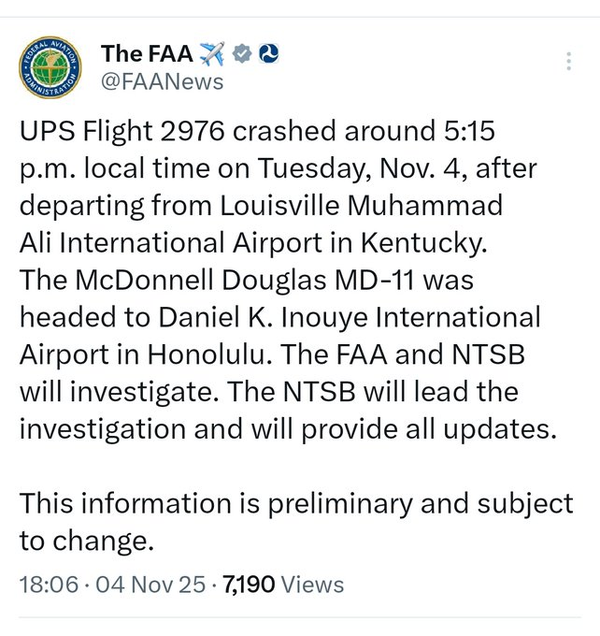The height and width of the screenshot is (636, 600).
Task: Click the "to change." closing line
Action: pos(88,540)
